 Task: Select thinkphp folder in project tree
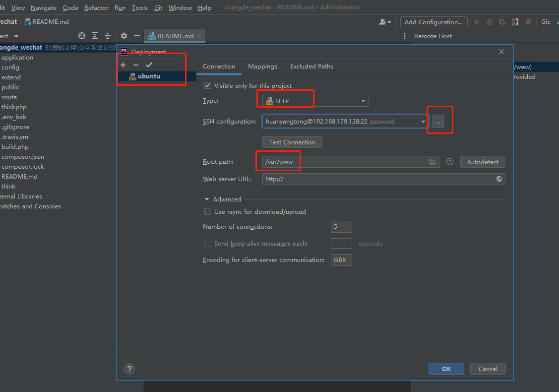pos(14,107)
